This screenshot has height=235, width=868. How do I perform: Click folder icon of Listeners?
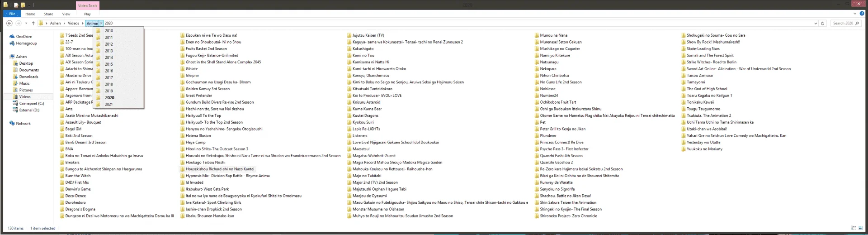click(x=349, y=136)
